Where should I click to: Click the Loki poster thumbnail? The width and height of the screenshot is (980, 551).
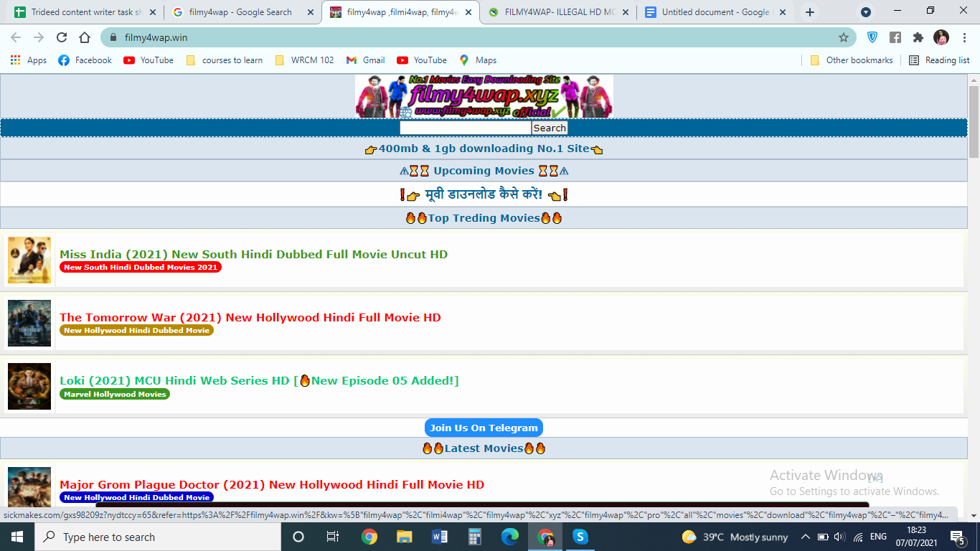click(29, 386)
